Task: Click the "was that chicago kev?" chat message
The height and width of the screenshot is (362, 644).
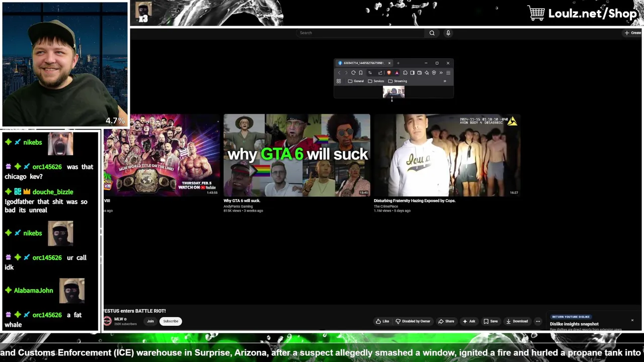Action: pos(49,171)
